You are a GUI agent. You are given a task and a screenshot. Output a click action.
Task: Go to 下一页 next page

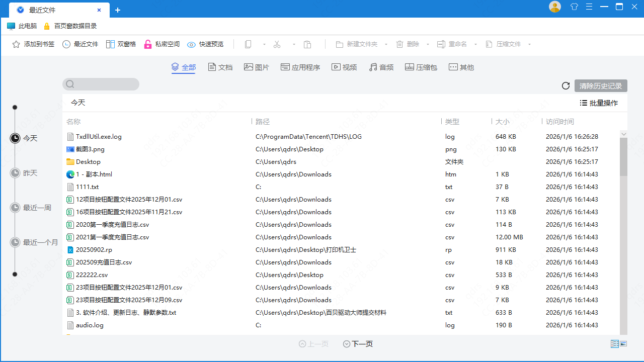pyautogui.click(x=358, y=344)
